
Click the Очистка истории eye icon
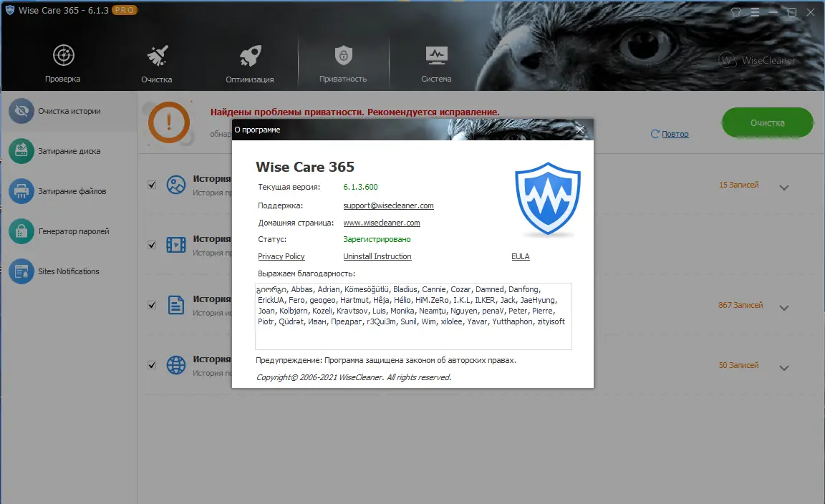pyautogui.click(x=21, y=111)
